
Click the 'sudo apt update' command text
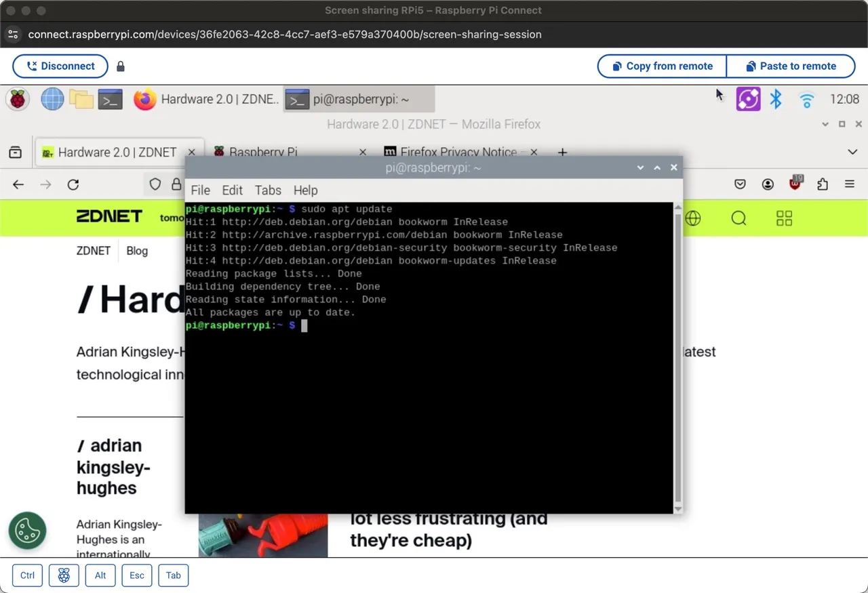347,209
